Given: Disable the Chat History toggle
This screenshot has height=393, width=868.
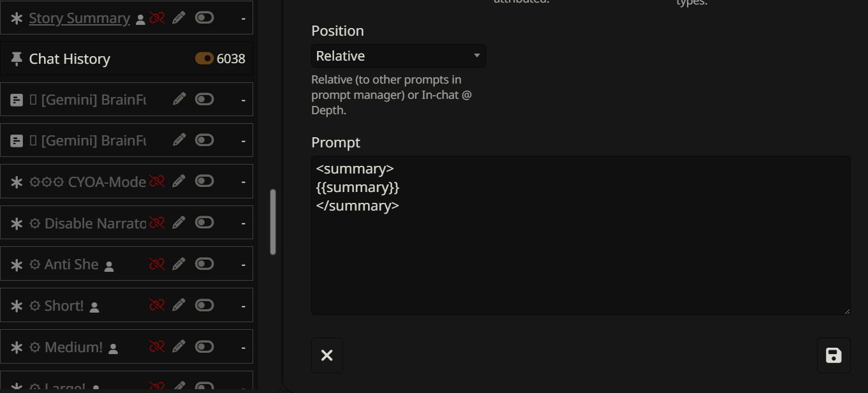Looking at the screenshot, I should (204, 59).
